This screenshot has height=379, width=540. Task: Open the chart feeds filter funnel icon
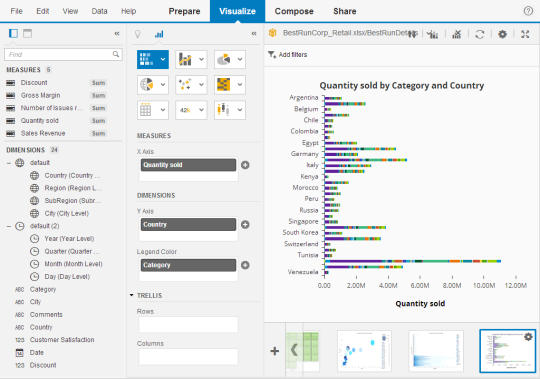pyautogui.click(x=138, y=34)
